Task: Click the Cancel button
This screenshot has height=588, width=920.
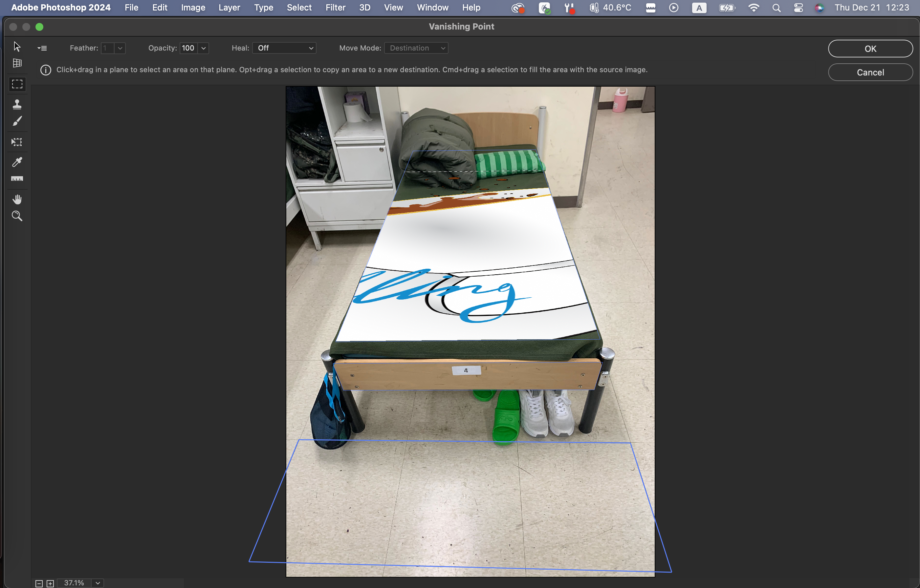Action: 870,73
